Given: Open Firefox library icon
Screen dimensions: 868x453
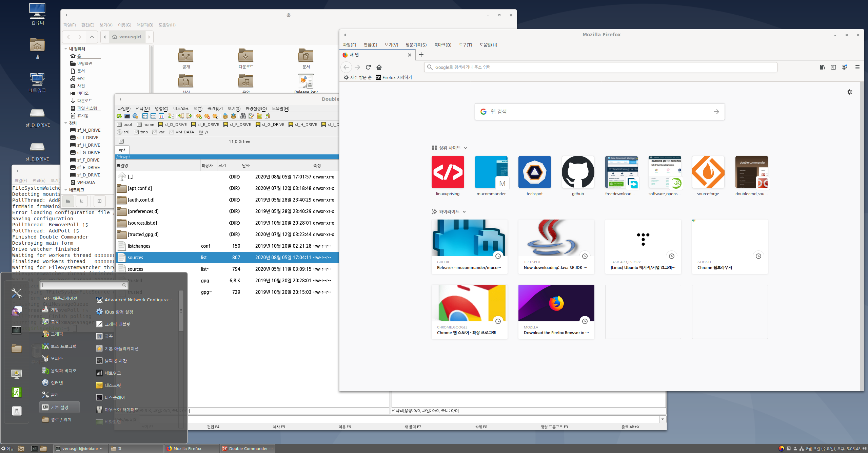Looking at the screenshot, I should click(823, 67).
